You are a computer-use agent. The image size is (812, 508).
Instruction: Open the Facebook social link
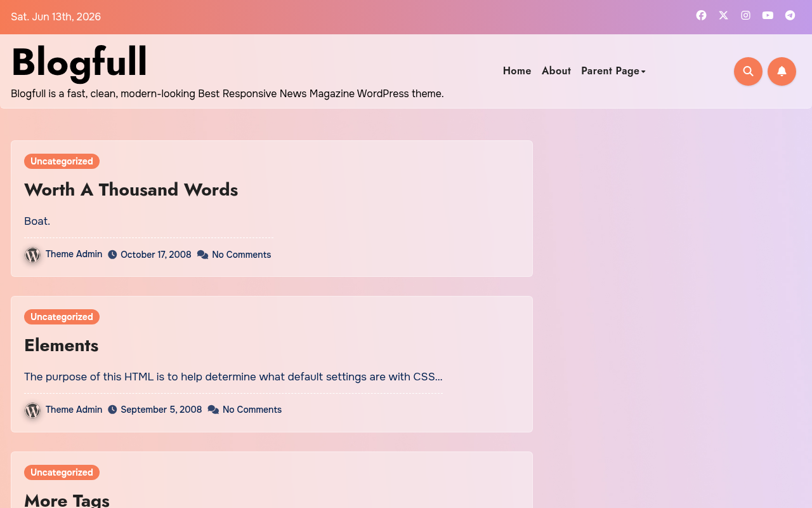pyautogui.click(x=701, y=15)
